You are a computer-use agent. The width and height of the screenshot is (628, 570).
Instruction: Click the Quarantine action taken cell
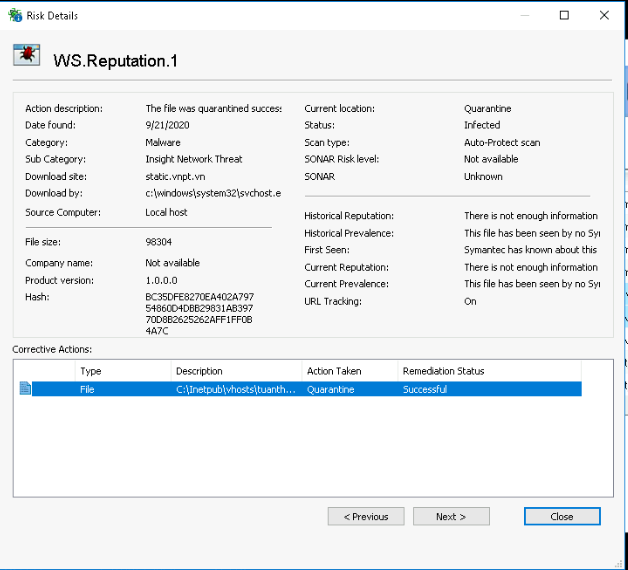tap(330, 389)
